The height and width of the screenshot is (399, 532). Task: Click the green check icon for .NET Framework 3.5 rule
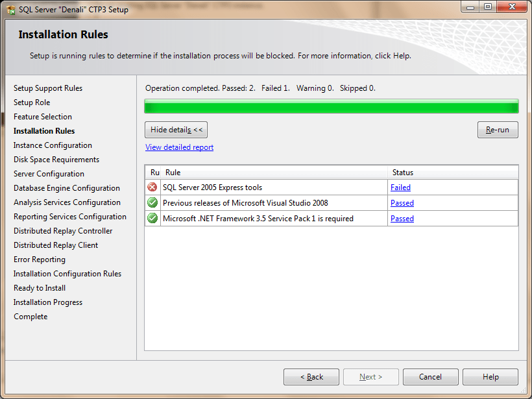coord(152,218)
